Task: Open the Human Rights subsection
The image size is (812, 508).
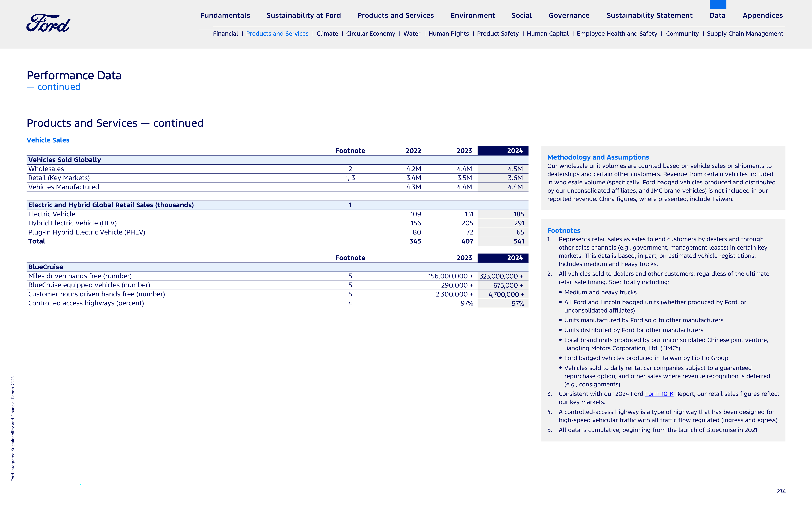Action: point(448,34)
